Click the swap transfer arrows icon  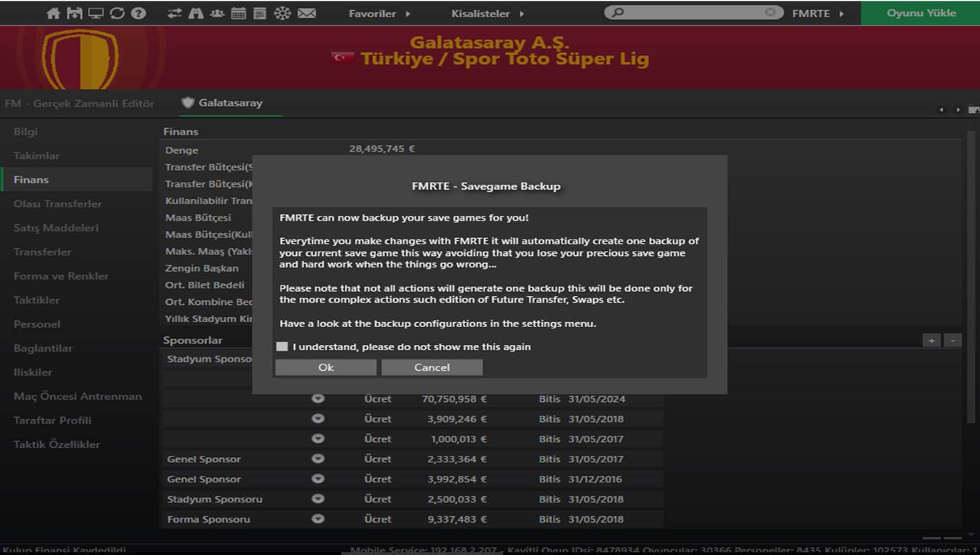coord(175,13)
